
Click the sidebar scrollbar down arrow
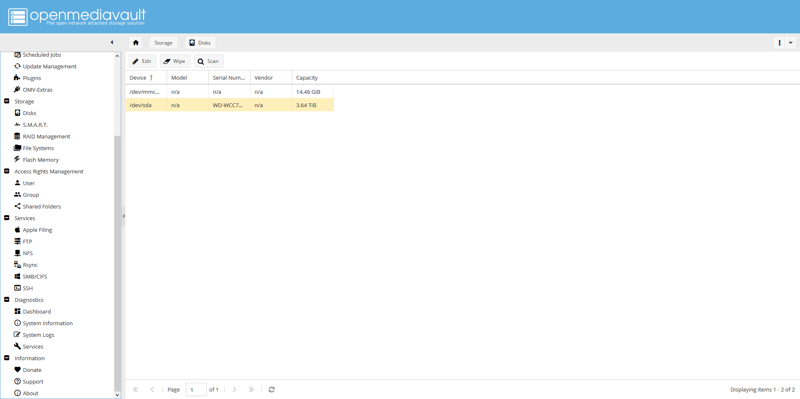tap(117, 395)
